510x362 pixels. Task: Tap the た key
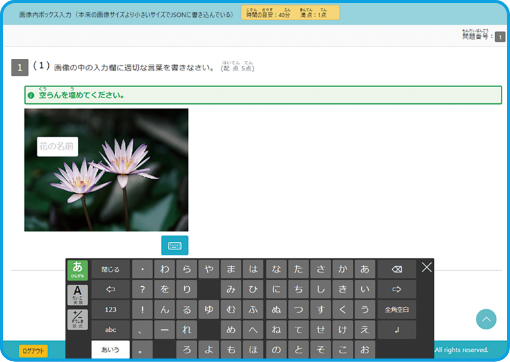298,269
